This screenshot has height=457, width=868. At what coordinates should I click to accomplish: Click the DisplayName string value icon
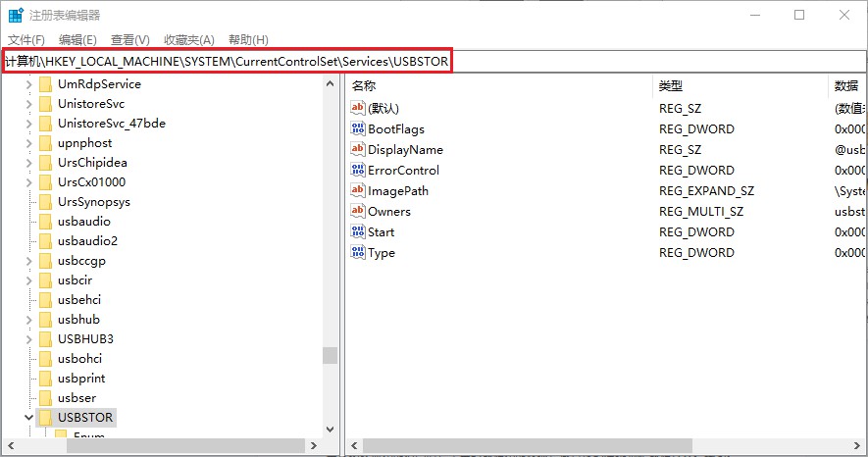point(358,150)
